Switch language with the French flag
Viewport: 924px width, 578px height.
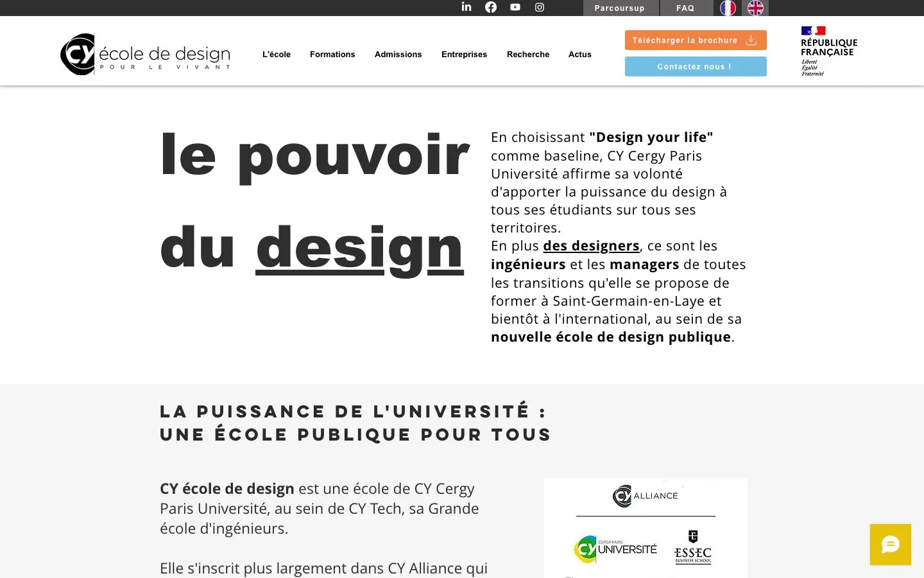(728, 8)
